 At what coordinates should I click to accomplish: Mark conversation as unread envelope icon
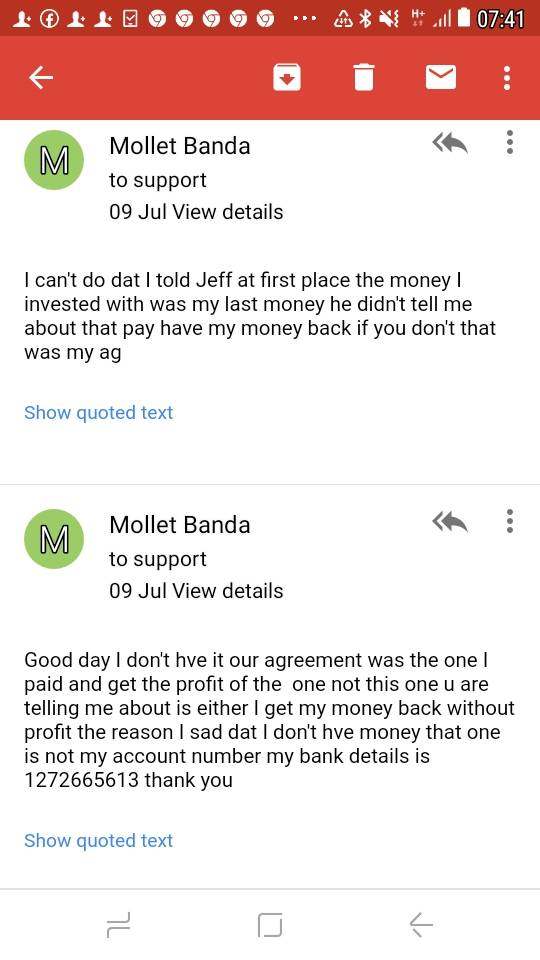pos(441,77)
